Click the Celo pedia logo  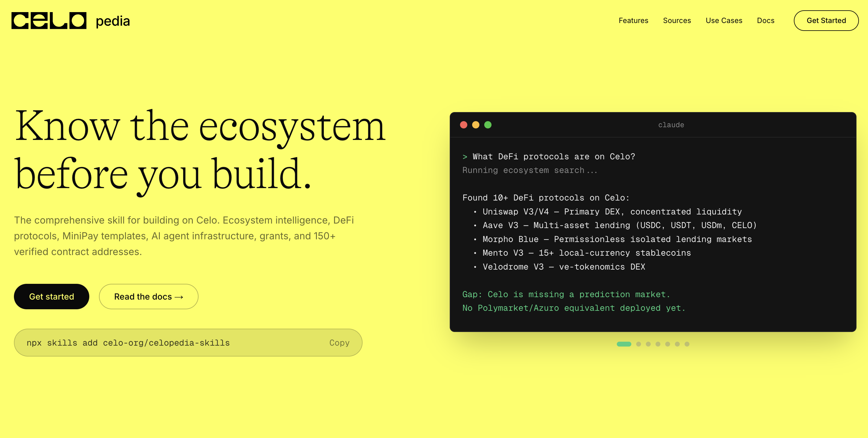[71, 21]
